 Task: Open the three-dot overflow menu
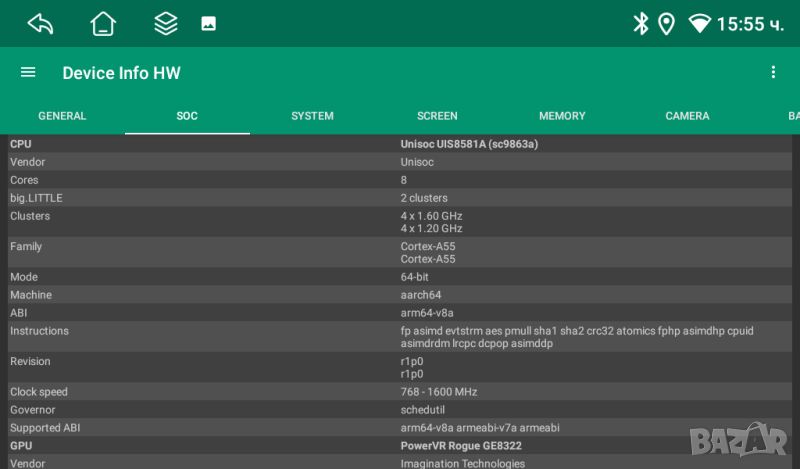[772, 72]
